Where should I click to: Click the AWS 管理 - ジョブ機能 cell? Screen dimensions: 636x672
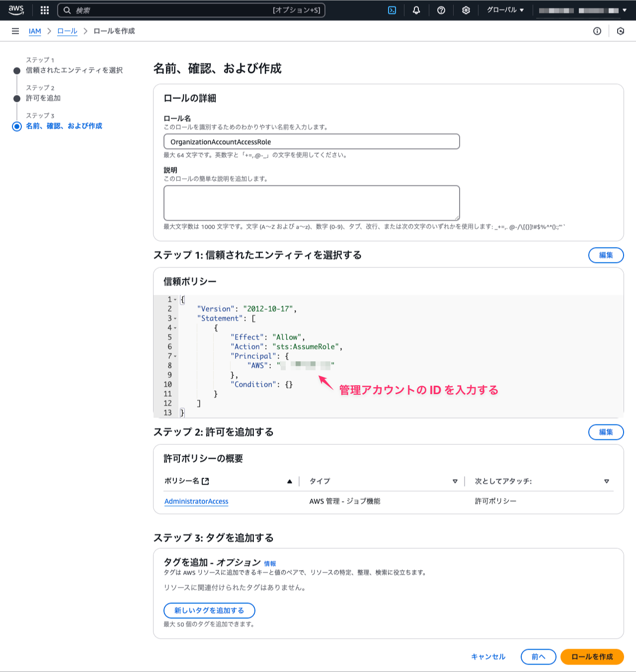(345, 501)
